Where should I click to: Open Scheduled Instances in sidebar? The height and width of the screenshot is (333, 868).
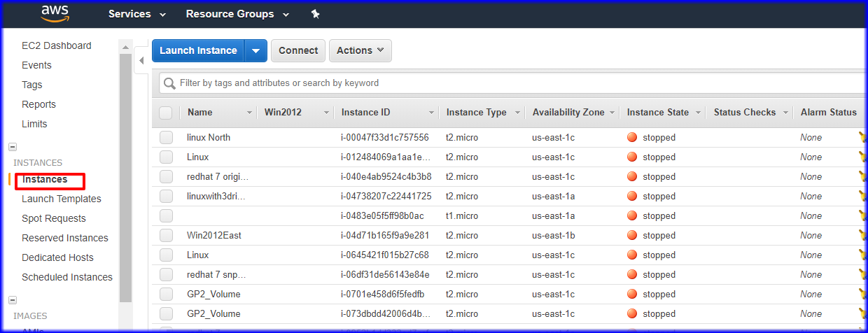point(67,277)
